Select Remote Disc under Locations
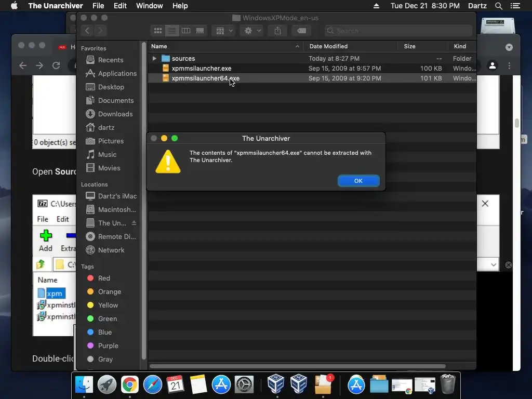 [111, 236]
